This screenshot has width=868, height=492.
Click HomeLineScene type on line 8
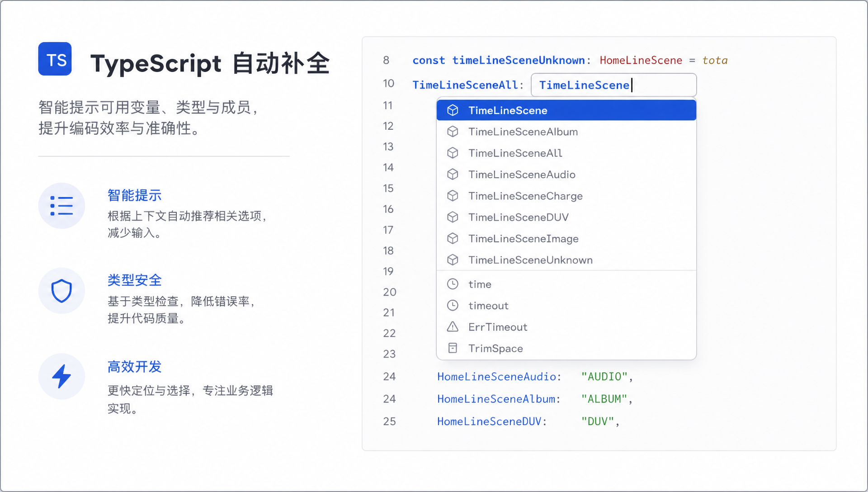[641, 60]
